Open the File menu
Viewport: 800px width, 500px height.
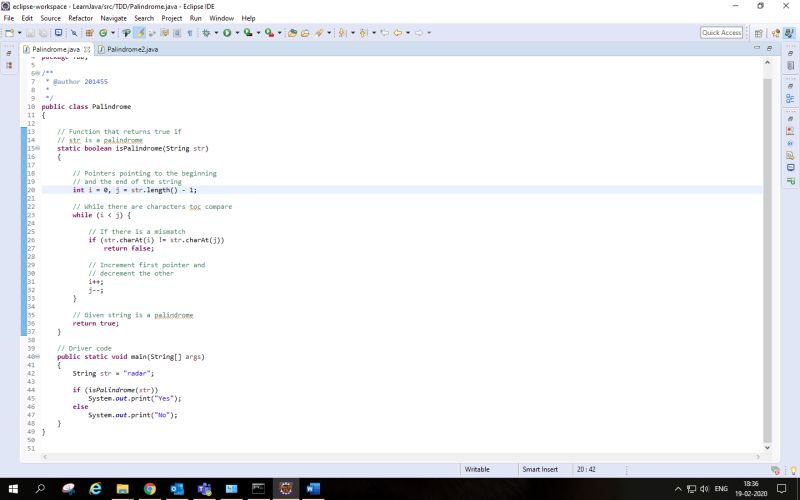[9, 18]
